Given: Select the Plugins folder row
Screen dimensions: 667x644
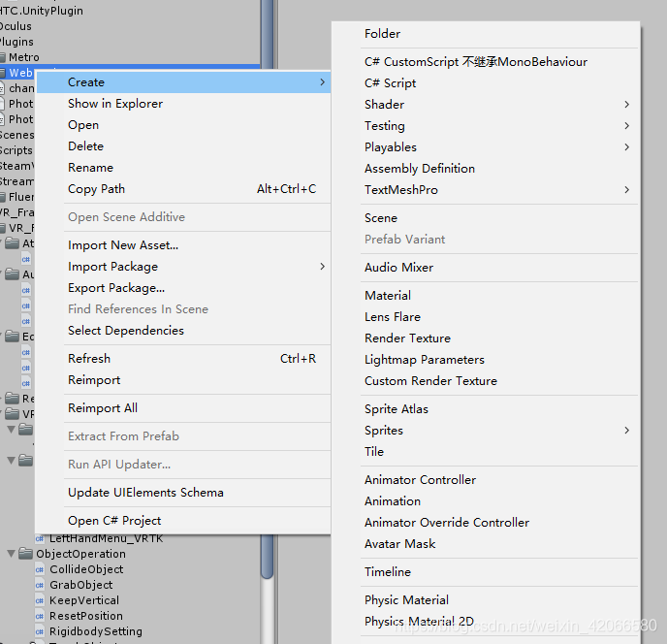Looking at the screenshot, I should pyautogui.click(x=130, y=42).
